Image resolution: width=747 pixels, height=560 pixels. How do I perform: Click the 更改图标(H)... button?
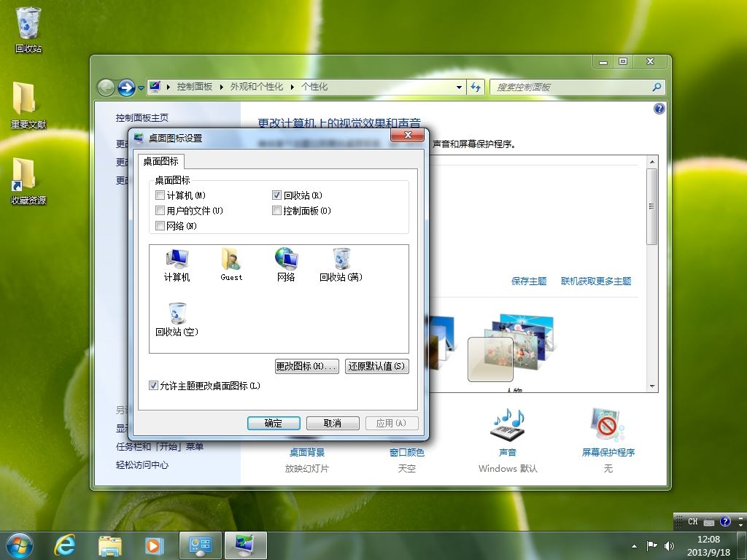pos(307,366)
